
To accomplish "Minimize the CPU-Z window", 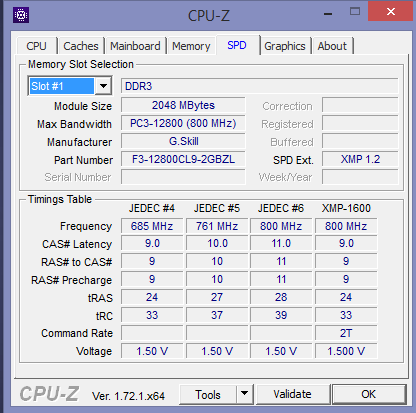I will 328,14.
